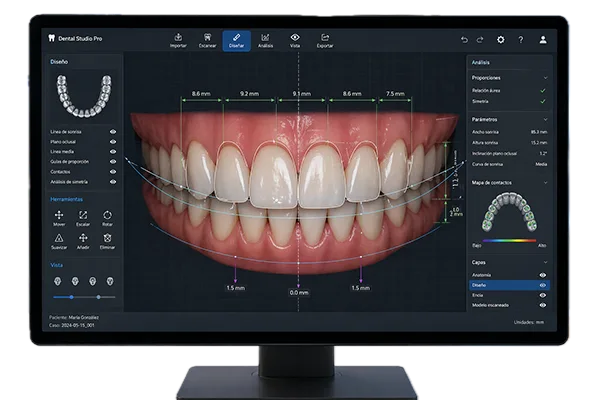The width and height of the screenshot is (600, 400).
Task: Choose the second skull view preset
Action: (75, 282)
